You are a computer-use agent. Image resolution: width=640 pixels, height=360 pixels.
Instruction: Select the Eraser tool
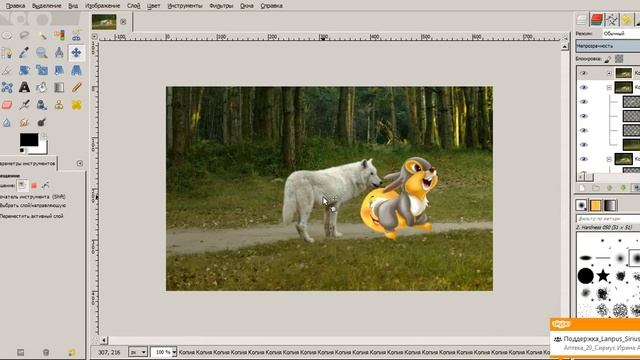click(x=7, y=105)
